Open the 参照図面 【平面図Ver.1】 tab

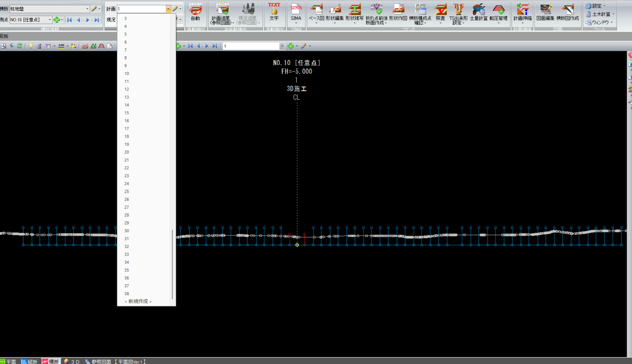click(116, 361)
